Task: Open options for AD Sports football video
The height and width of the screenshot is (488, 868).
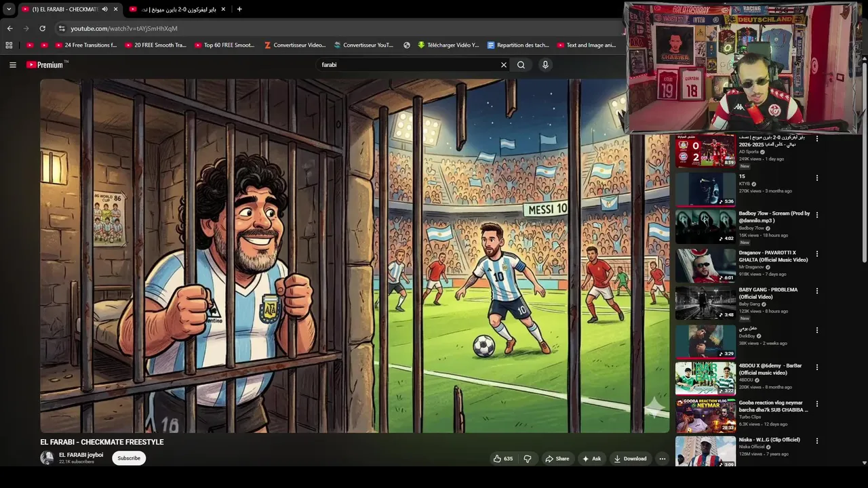Action: coord(817,139)
